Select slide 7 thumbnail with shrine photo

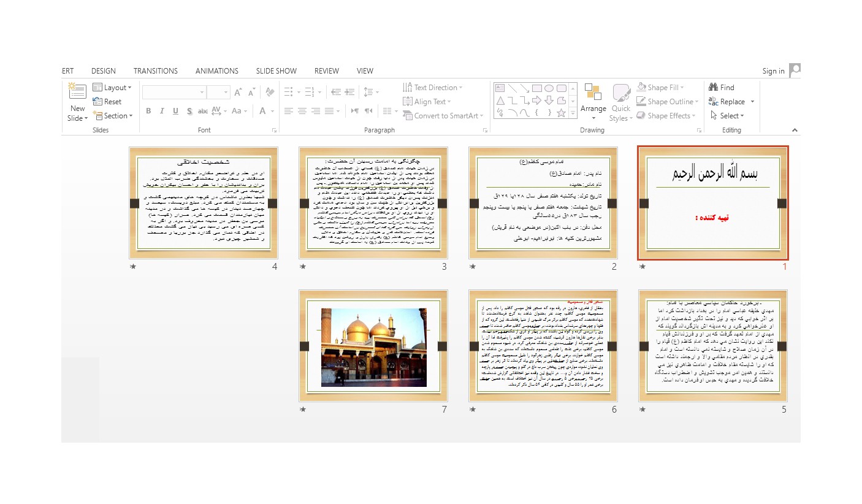point(373,346)
